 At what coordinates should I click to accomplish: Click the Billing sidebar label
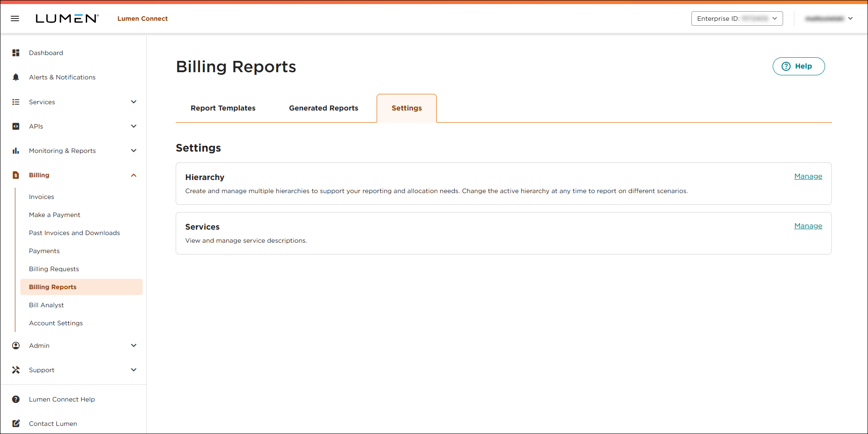pyautogui.click(x=39, y=175)
